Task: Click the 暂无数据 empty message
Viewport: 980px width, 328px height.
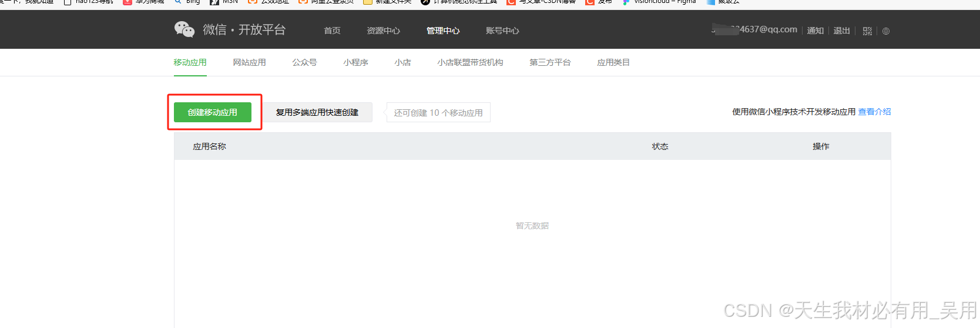Action: (x=532, y=226)
